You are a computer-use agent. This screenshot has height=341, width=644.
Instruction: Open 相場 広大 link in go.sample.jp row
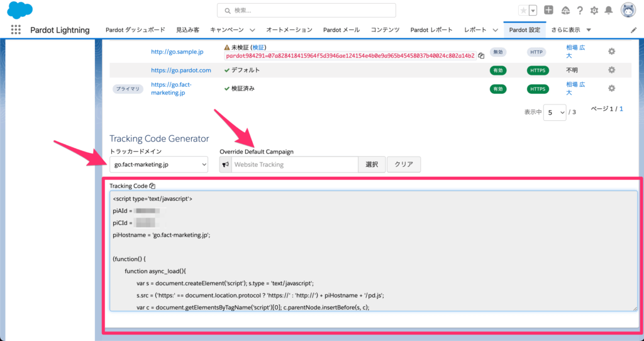[575, 52]
